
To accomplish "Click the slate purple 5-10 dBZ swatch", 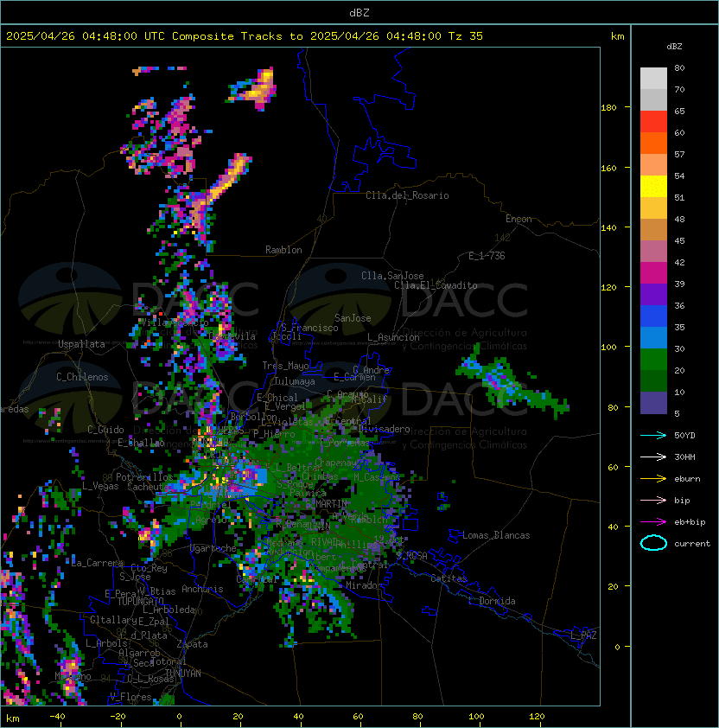I will coord(653,403).
